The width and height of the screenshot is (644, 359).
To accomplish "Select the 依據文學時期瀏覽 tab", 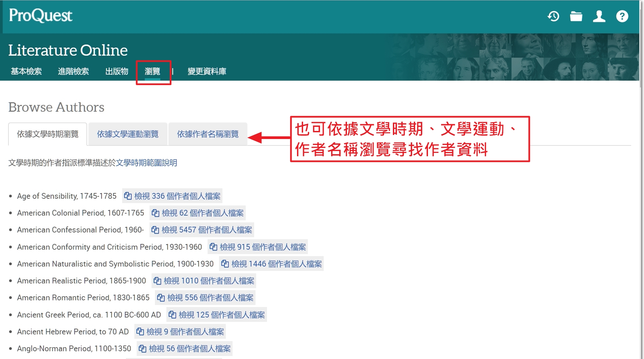I will pos(48,134).
